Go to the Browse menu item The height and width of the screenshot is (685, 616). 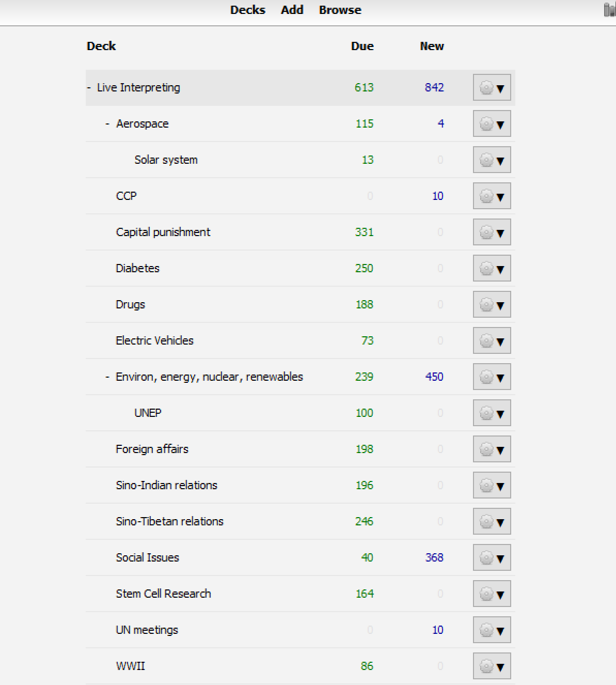click(340, 10)
